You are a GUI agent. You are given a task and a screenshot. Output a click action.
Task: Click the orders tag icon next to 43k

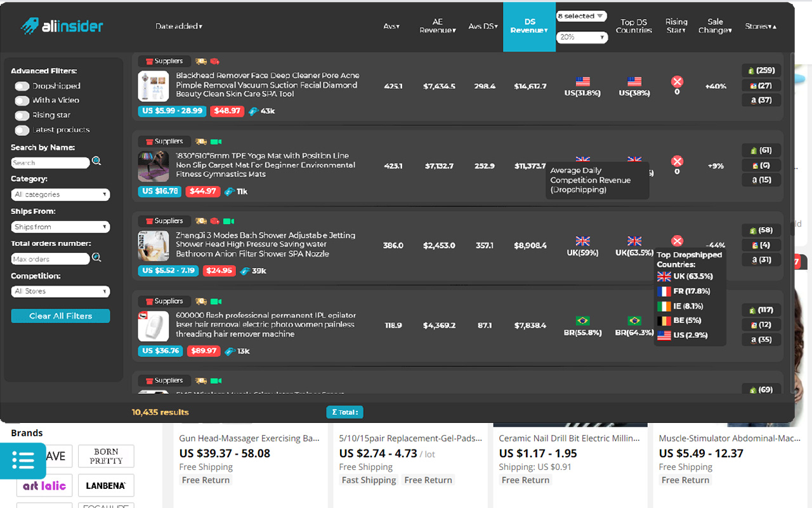point(253,111)
